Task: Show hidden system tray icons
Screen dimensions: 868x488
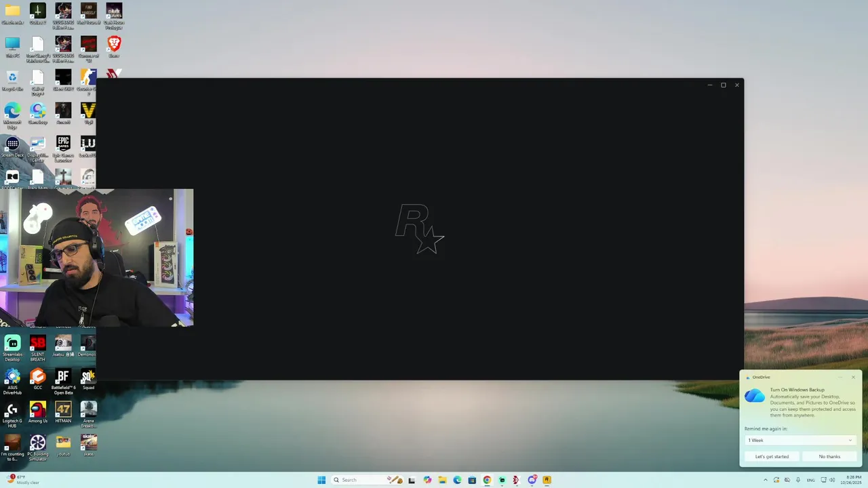Action: click(766, 480)
